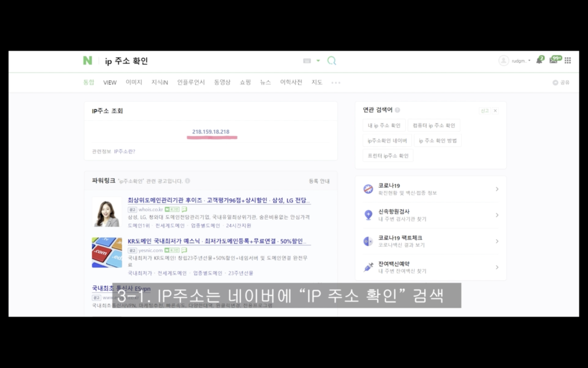Click the 코로나19 virus icon

368,189
